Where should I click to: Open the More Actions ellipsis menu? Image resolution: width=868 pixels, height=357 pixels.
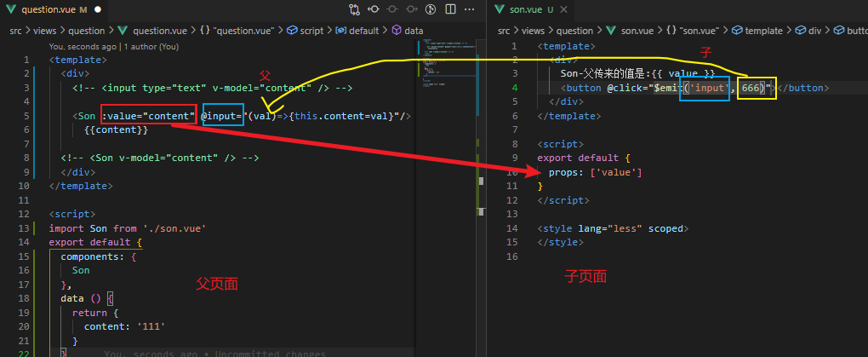pyautogui.click(x=470, y=9)
